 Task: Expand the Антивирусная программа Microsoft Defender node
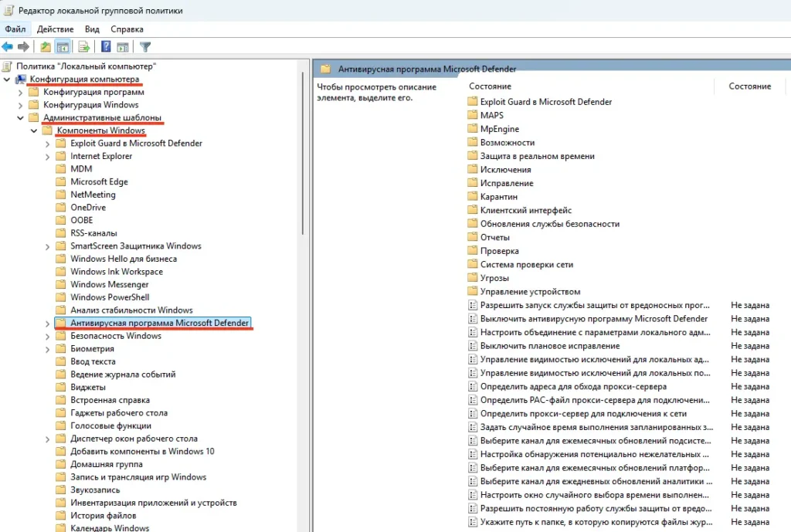tap(47, 324)
